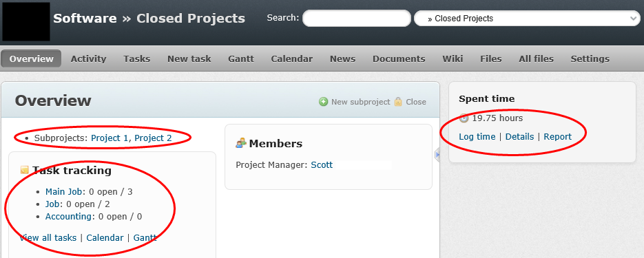Viewport: 644px width, 258px height.
Task: Open the spent time Report link
Action: pos(558,137)
